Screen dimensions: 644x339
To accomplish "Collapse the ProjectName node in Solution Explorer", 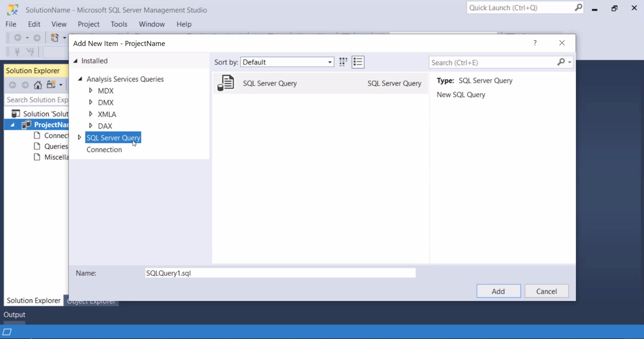I will pos(12,125).
